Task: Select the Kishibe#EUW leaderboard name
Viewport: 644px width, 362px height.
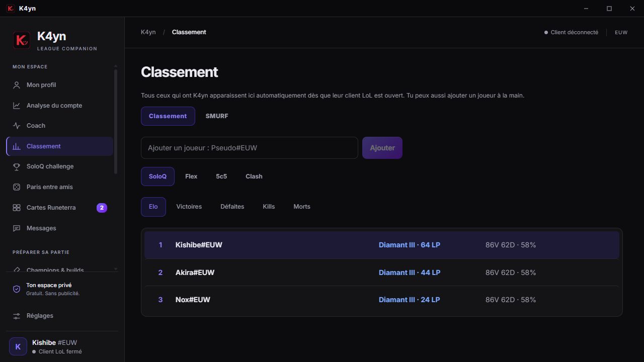Action: (199, 245)
